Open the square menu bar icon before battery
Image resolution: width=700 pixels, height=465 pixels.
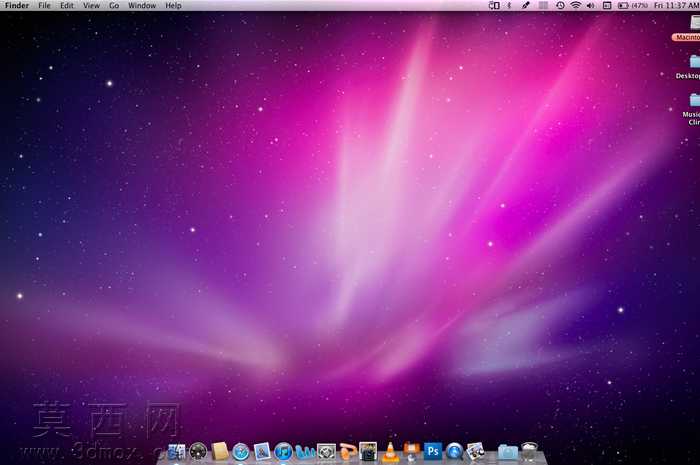click(607, 5)
